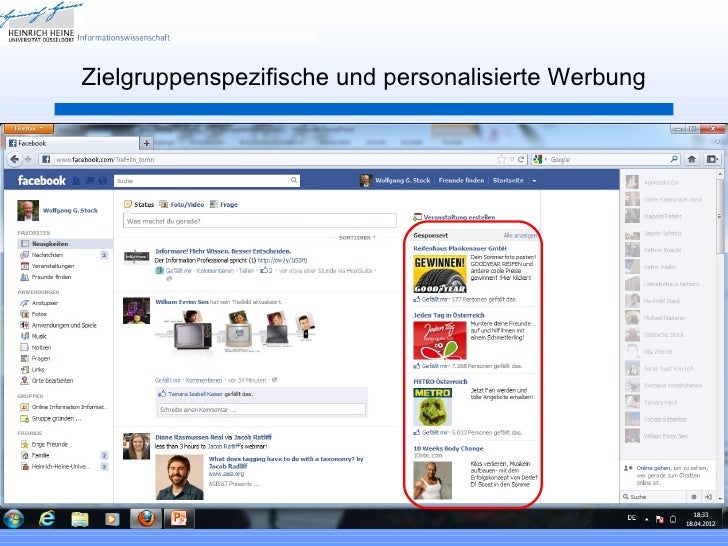
Task: Click METRO Österreich ad title
Action: click(440, 382)
